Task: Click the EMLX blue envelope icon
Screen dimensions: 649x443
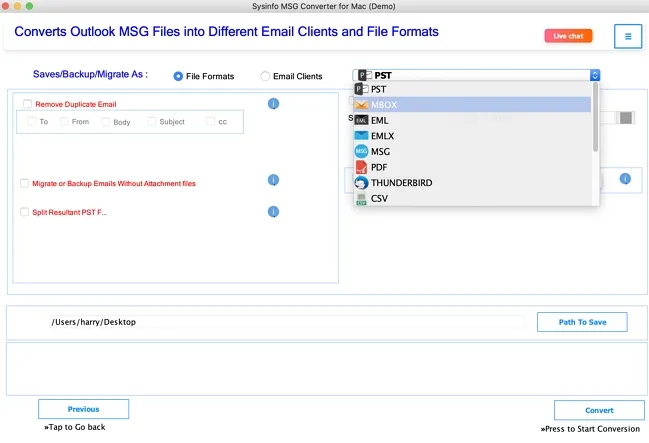Action: tap(361, 136)
